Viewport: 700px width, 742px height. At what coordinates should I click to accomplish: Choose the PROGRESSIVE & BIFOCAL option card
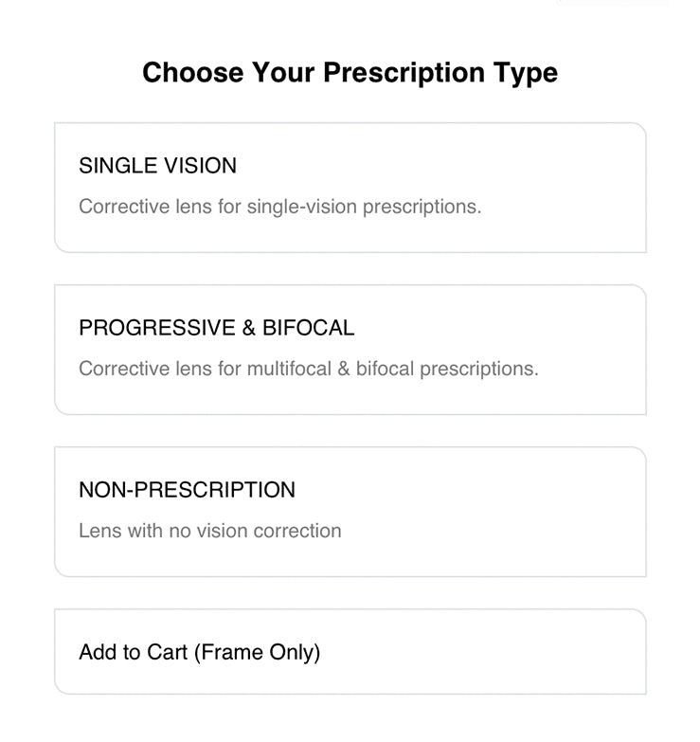(350, 349)
